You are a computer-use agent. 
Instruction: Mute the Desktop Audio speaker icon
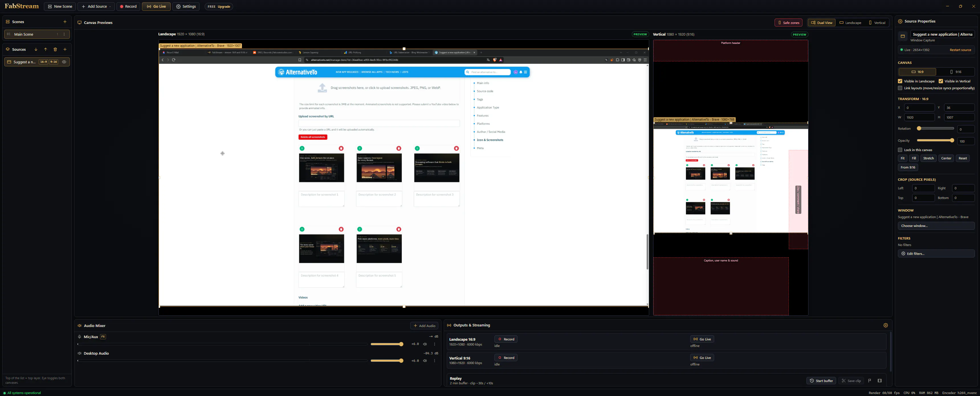click(x=425, y=361)
